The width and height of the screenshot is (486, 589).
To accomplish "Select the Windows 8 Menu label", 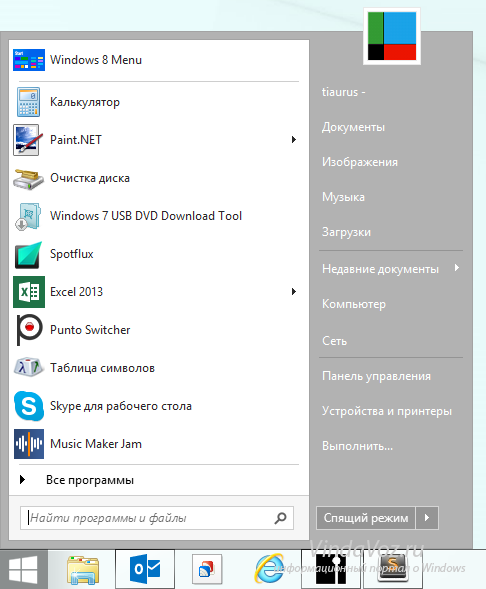I will coord(96,60).
